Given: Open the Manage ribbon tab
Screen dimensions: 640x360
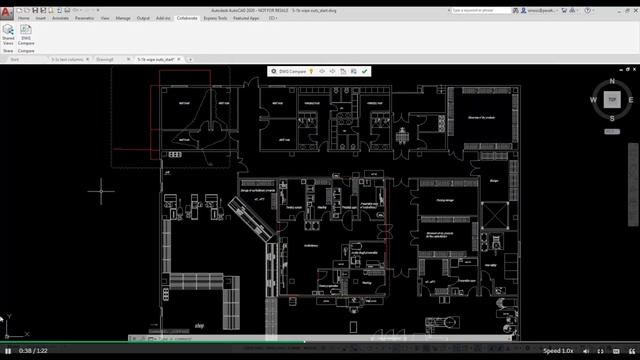Looking at the screenshot, I should coord(123,18).
